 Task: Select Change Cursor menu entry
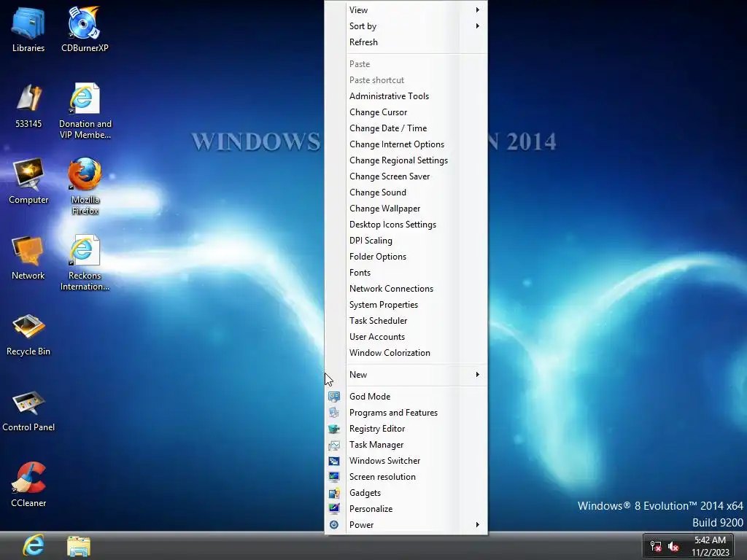406,112
